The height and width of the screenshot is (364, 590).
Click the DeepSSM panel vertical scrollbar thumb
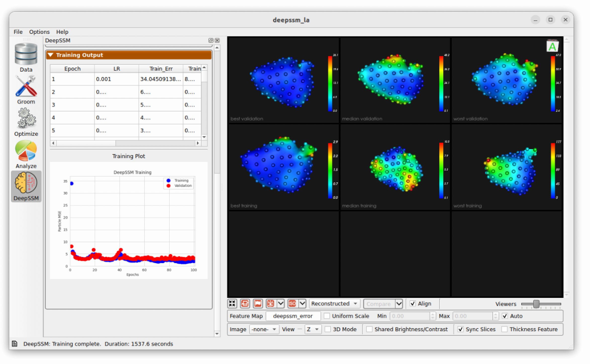pyautogui.click(x=217, y=112)
